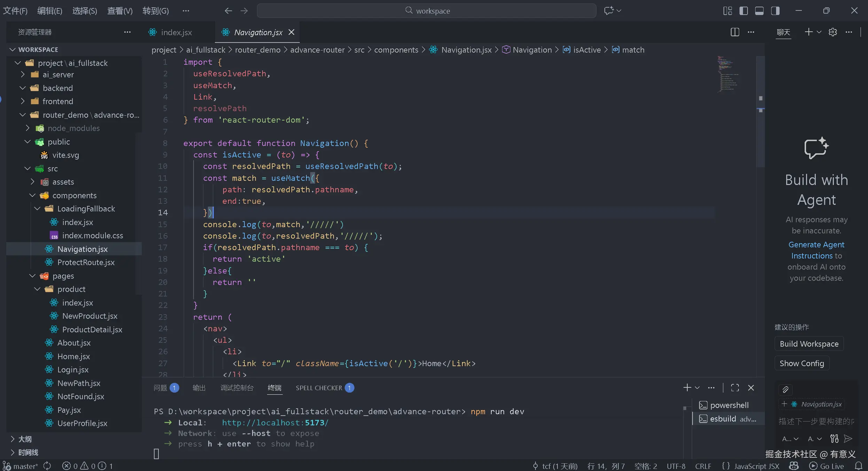Screen dimensions: 868x471
Task: Click the attach context paperclip icon
Action: click(x=785, y=389)
